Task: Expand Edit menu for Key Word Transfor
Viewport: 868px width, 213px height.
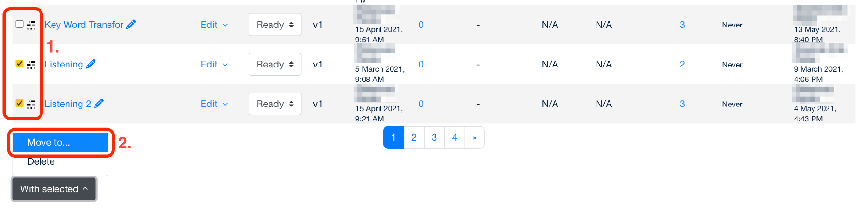Action: click(214, 25)
